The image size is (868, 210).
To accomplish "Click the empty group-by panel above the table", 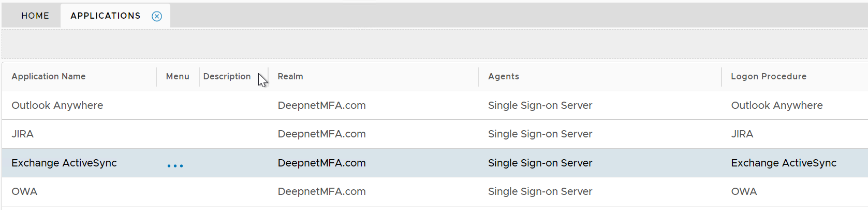I will [x=434, y=44].
